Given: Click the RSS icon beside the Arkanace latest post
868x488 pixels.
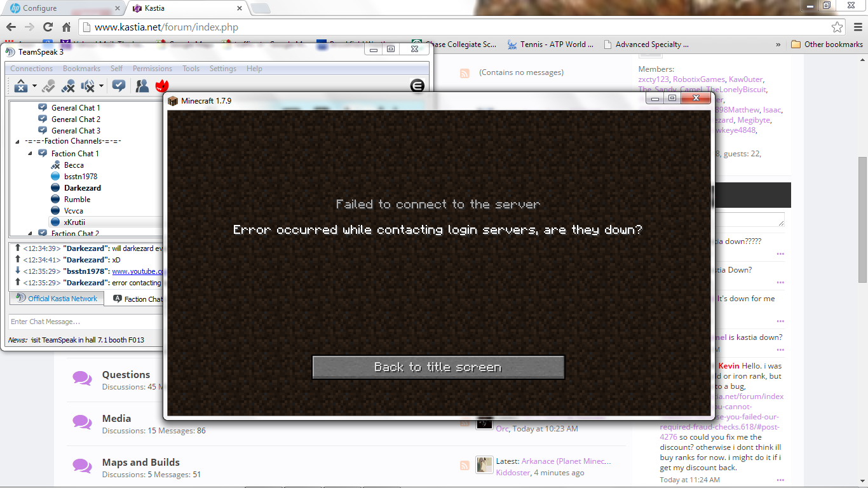Looking at the screenshot, I should point(465,466).
